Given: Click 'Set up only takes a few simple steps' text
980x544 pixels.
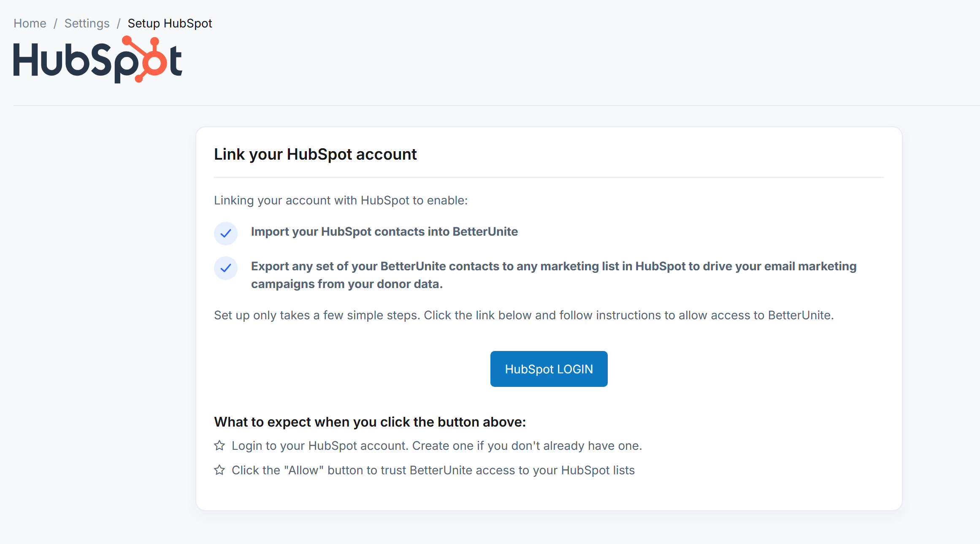Looking at the screenshot, I should click(x=524, y=315).
